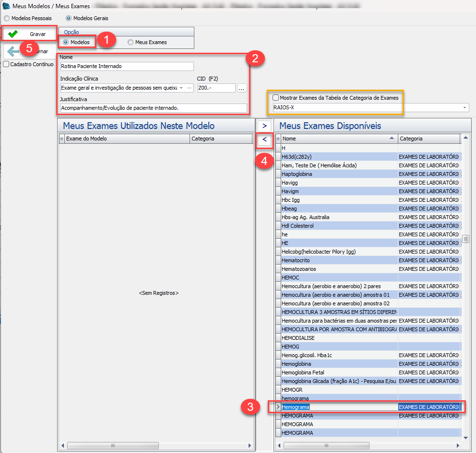
Task: Check Mostrar Exames da Tabela de Categoria
Action: [275, 98]
